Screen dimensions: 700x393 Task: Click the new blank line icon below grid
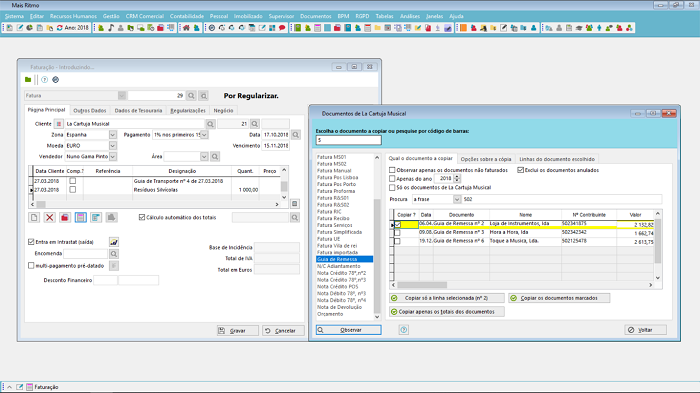pyautogui.click(x=34, y=217)
